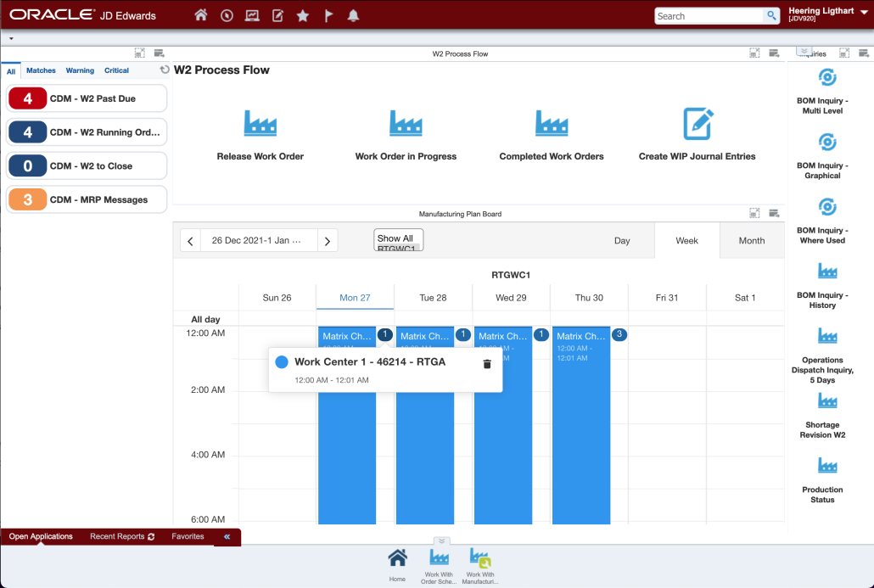This screenshot has width=874, height=588.
Task: Open the Favorites star icon in header
Action: (x=303, y=15)
